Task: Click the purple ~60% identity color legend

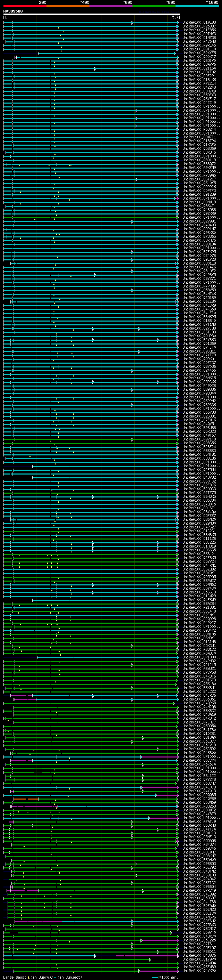Action: pos(111,6)
